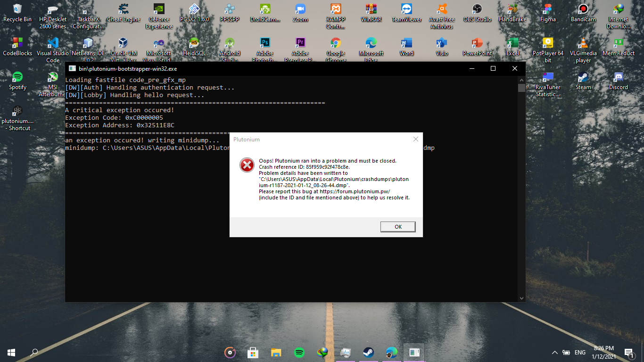Select the HP DeskJet 2600 series icon

coord(53,16)
